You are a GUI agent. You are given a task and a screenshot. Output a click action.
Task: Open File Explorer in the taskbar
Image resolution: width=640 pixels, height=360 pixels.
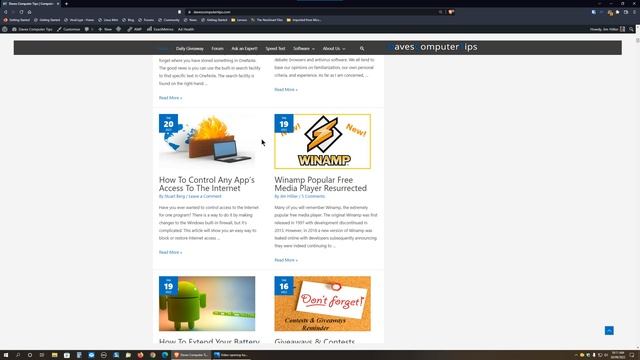pos(54,355)
